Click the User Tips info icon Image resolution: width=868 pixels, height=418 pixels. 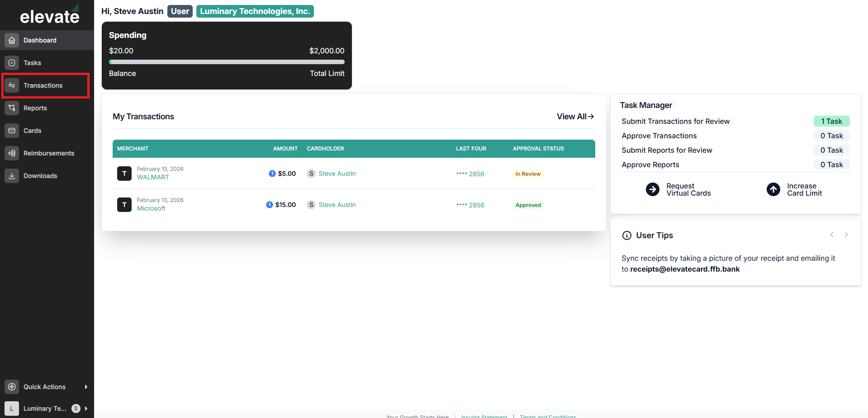point(627,235)
